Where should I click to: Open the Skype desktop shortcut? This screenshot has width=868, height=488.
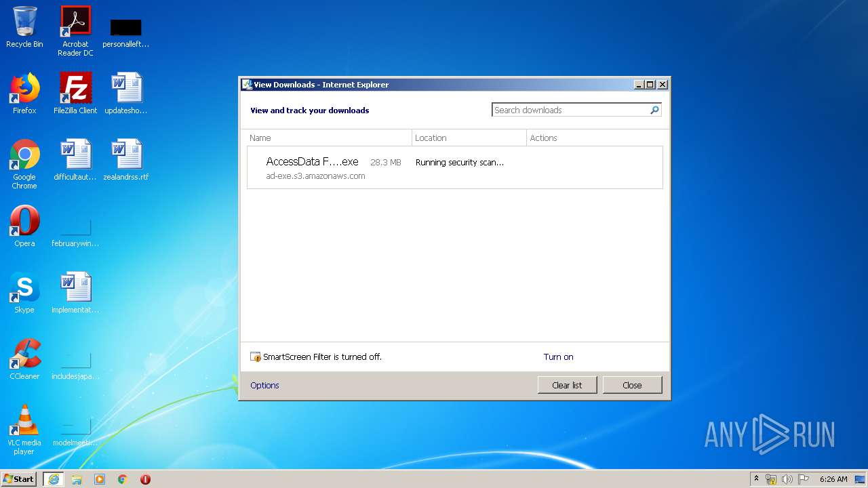coord(24,293)
